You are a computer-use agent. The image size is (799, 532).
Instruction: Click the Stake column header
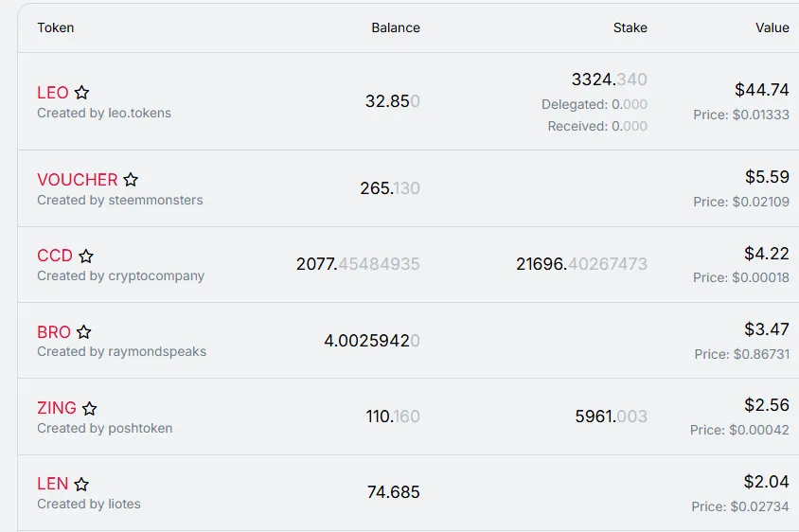coord(630,27)
